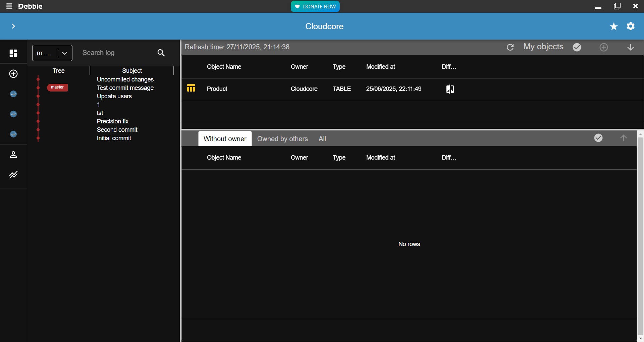Toggle select-all check for My objects
Viewport: 644px width, 342px height.
coord(577,48)
